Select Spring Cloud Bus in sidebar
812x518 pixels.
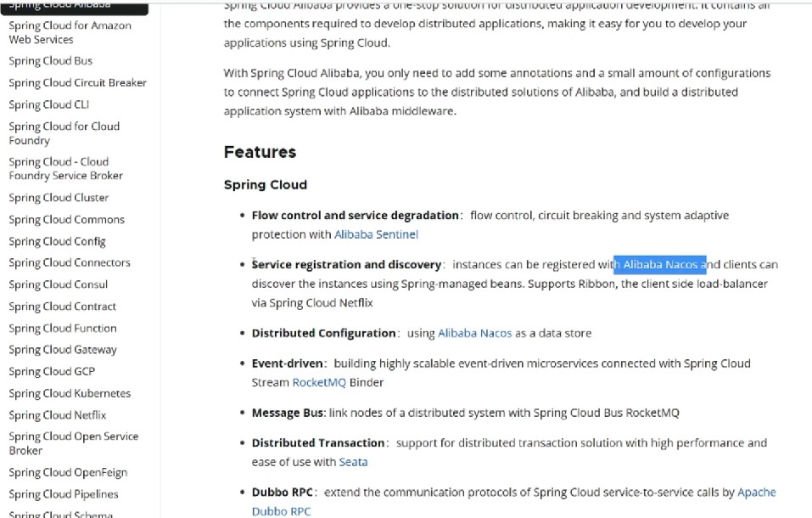(51, 61)
